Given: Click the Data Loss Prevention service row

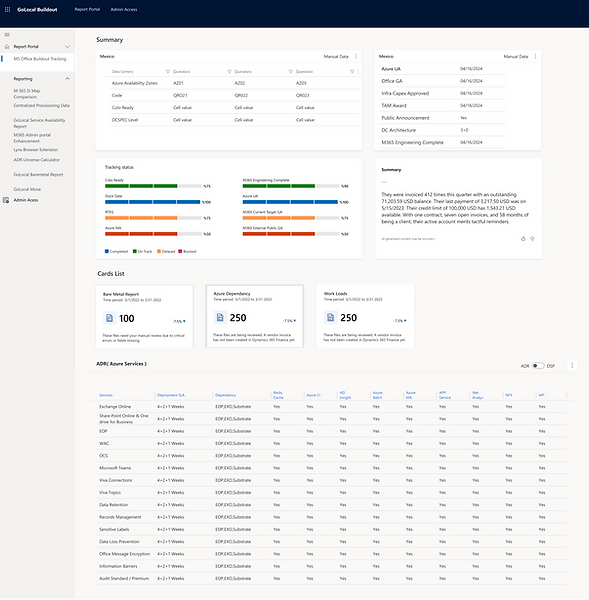Looking at the screenshot, I should point(331,541).
